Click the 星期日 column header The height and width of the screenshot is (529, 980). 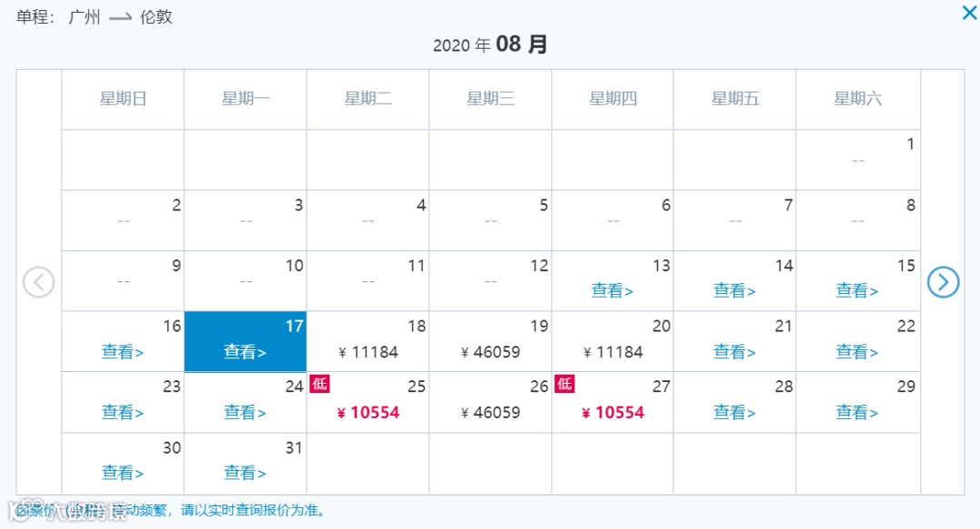pos(123,99)
